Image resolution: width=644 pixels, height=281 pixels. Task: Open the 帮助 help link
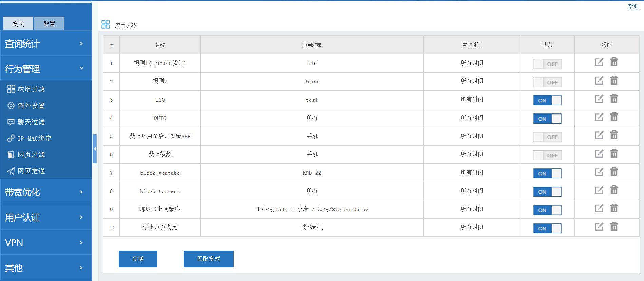[633, 6]
